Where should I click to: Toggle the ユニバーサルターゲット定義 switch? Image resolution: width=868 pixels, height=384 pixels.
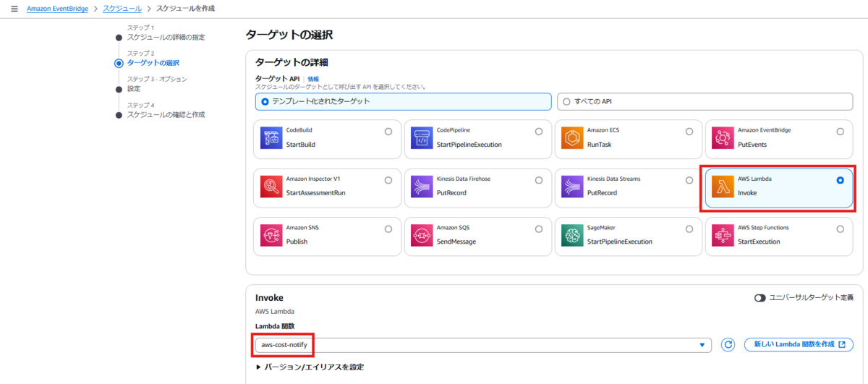(760, 297)
